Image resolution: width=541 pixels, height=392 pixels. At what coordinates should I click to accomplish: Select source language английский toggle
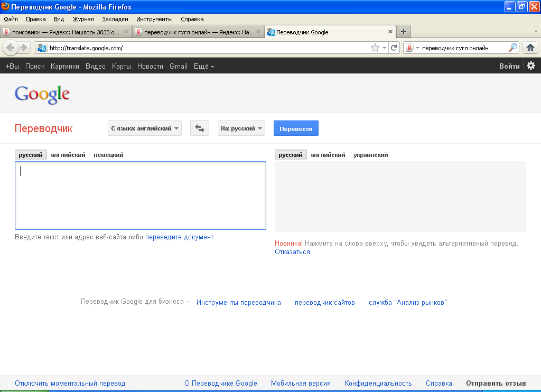[68, 155]
